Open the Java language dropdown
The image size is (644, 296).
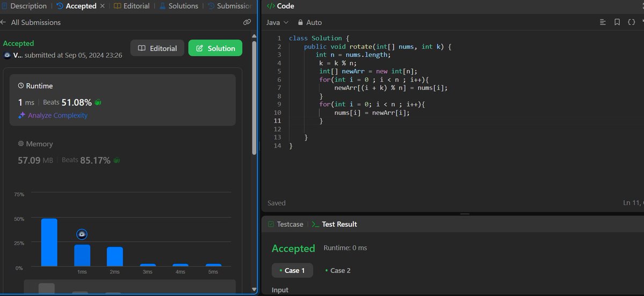pyautogui.click(x=277, y=22)
